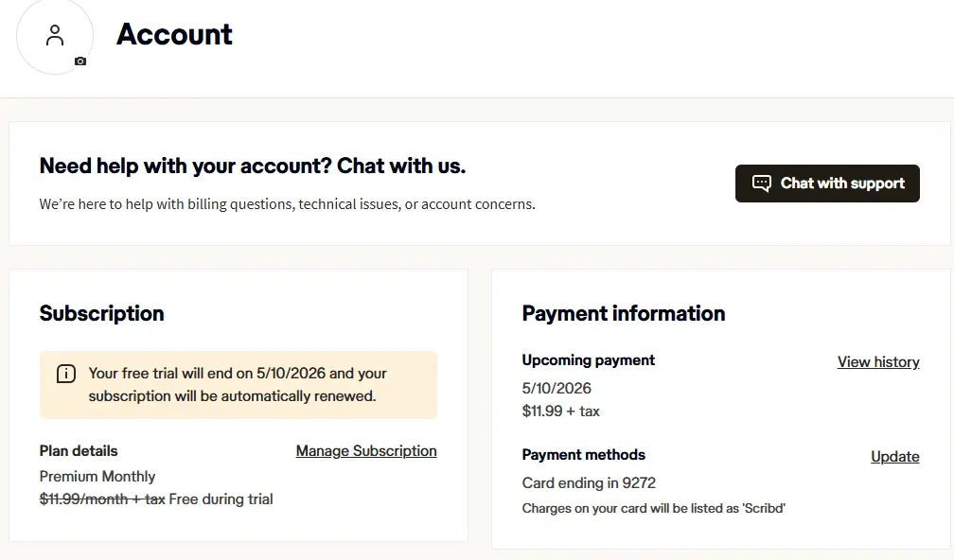Screen dimensions: 954x560
Task: Click the upcoming payment date 5/10/2026
Action: (x=556, y=388)
